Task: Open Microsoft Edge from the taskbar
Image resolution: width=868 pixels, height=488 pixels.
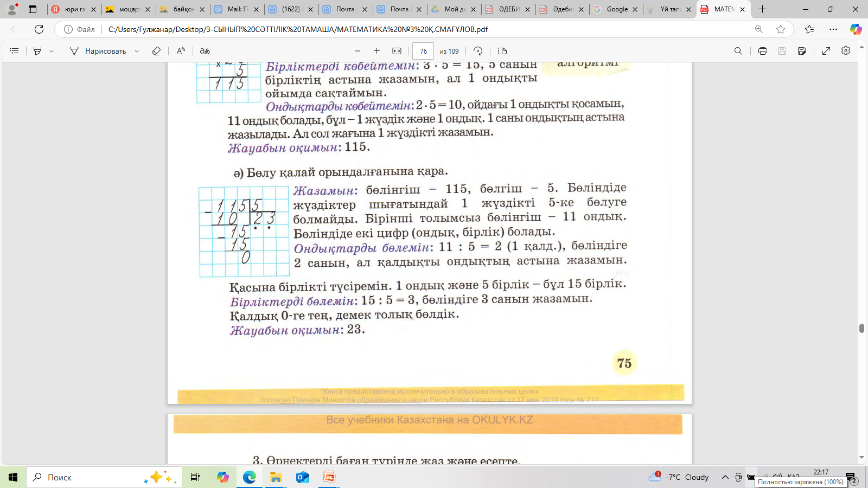Action: pyautogui.click(x=249, y=477)
